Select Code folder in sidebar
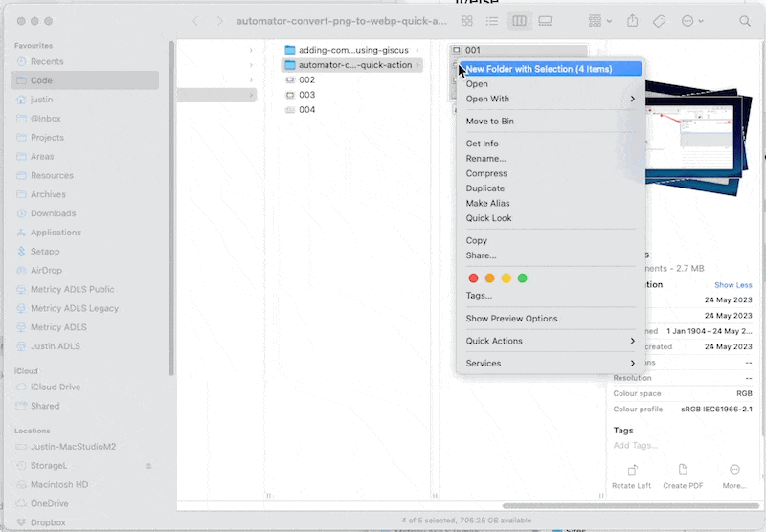Viewport: 766px width, 532px height. point(85,80)
